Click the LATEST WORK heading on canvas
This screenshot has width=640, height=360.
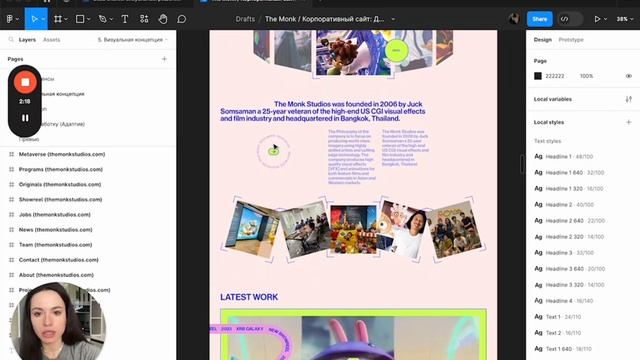click(249, 297)
